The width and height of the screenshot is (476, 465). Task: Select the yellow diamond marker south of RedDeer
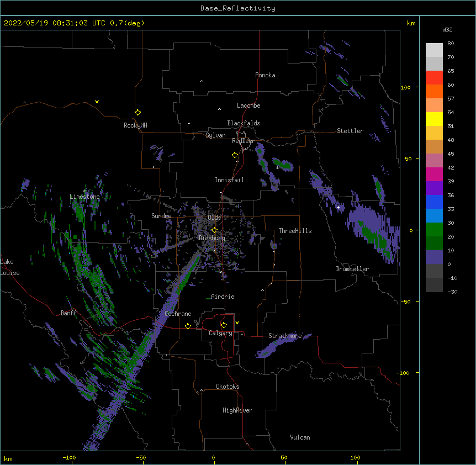[x=235, y=155]
